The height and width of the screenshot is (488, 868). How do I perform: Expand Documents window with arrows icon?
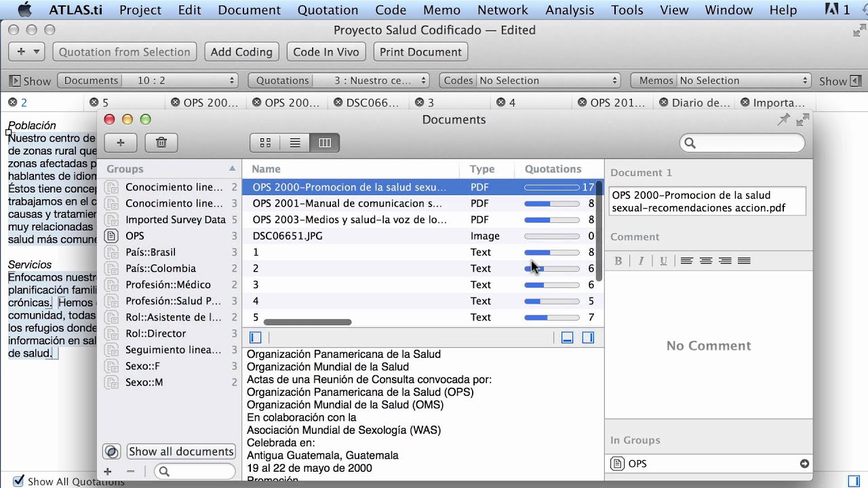coord(803,119)
